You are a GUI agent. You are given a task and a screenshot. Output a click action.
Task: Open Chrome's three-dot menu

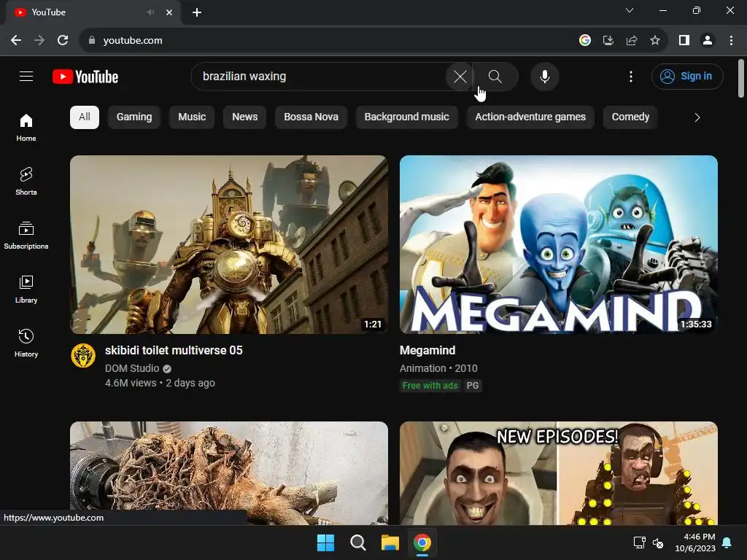731,41
